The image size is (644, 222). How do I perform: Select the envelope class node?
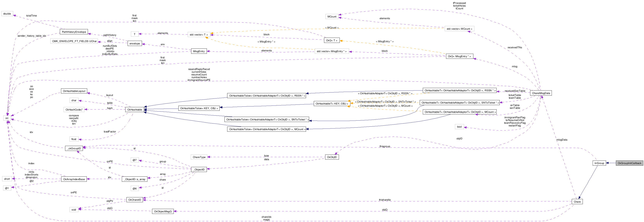[x=134, y=44]
